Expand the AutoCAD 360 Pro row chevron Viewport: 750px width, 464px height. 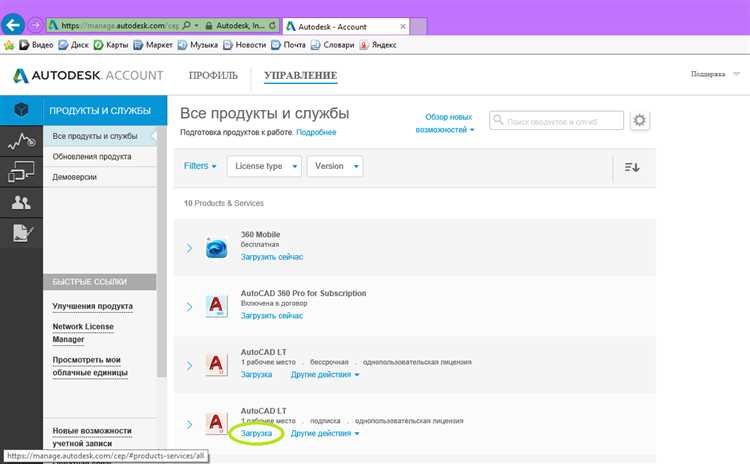point(189,307)
